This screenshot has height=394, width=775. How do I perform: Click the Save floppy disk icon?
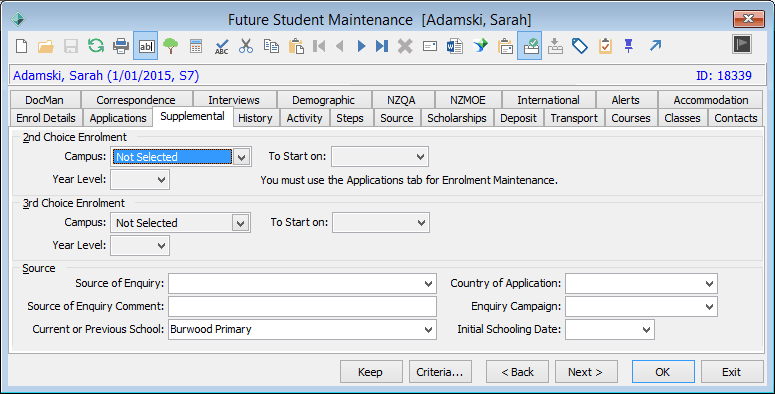[x=71, y=46]
